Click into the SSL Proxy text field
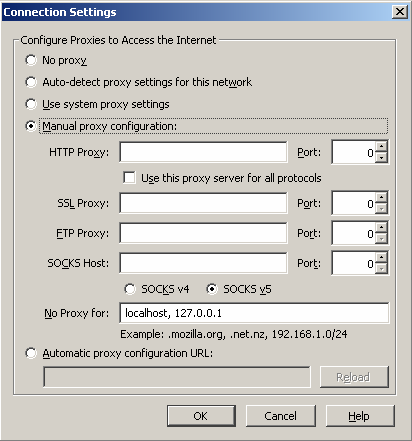 tap(203, 203)
